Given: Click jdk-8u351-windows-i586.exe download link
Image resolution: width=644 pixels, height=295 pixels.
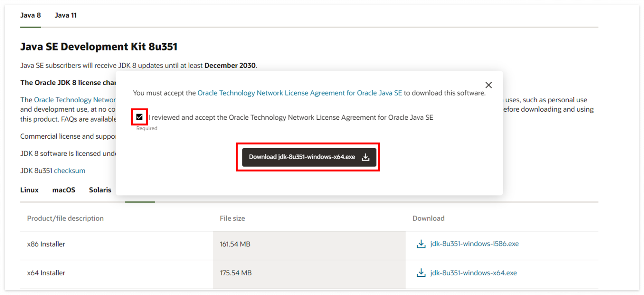Looking at the screenshot, I should [474, 244].
